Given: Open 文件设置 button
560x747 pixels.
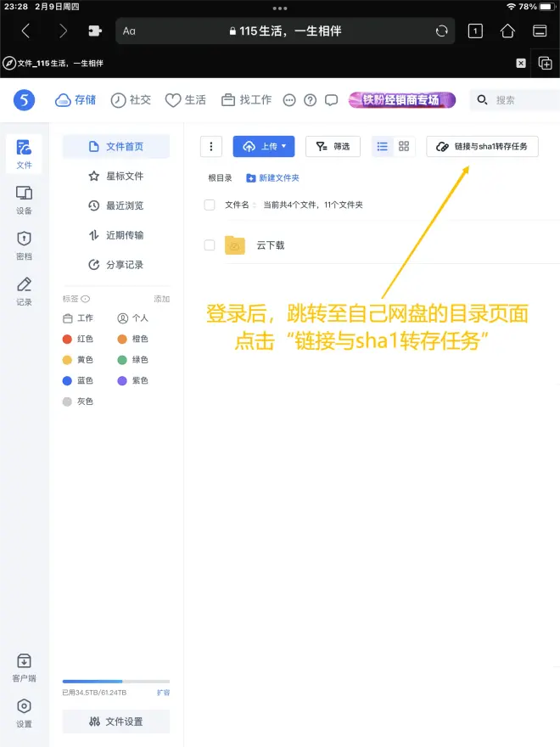Looking at the screenshot, I should (116, 722).
